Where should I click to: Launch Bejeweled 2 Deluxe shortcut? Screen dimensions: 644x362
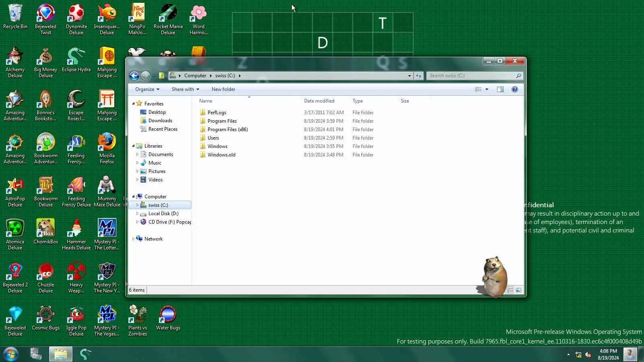(15, 277)
